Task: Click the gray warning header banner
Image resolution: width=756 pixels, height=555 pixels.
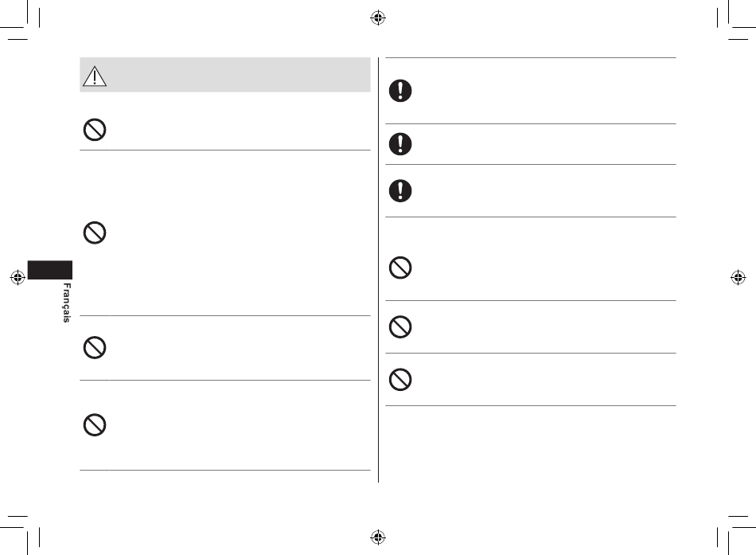Action: coord(225,75)
